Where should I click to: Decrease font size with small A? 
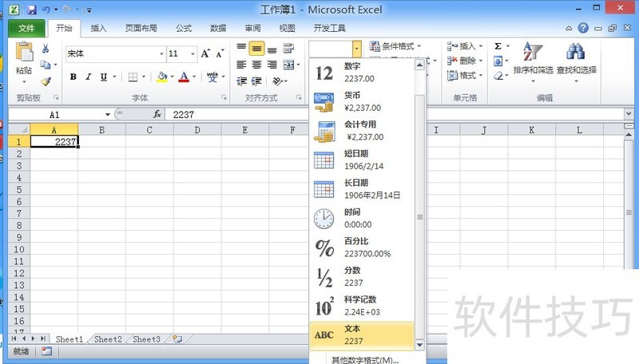220,53
